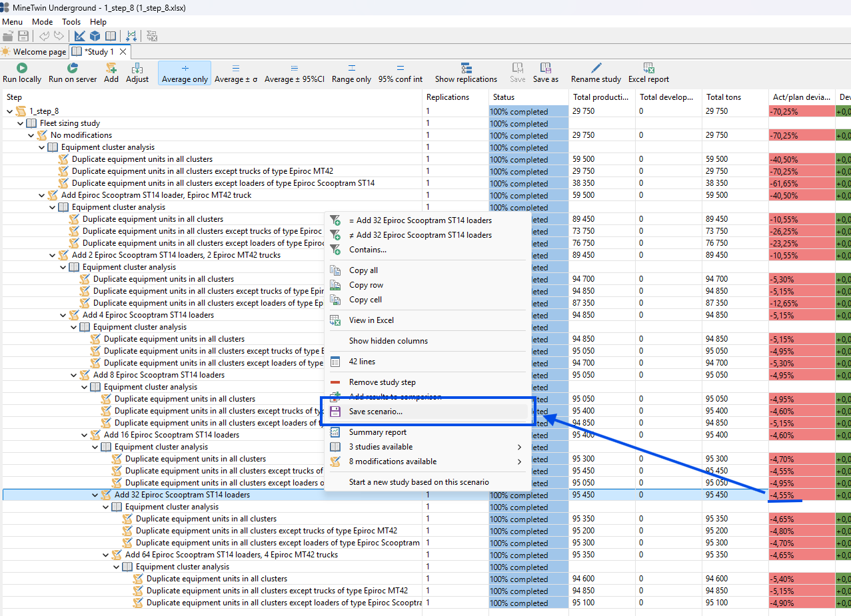Click the Adjust icon
The height and width of the screenshot is (616, 851).
click(x=137, y=68)
